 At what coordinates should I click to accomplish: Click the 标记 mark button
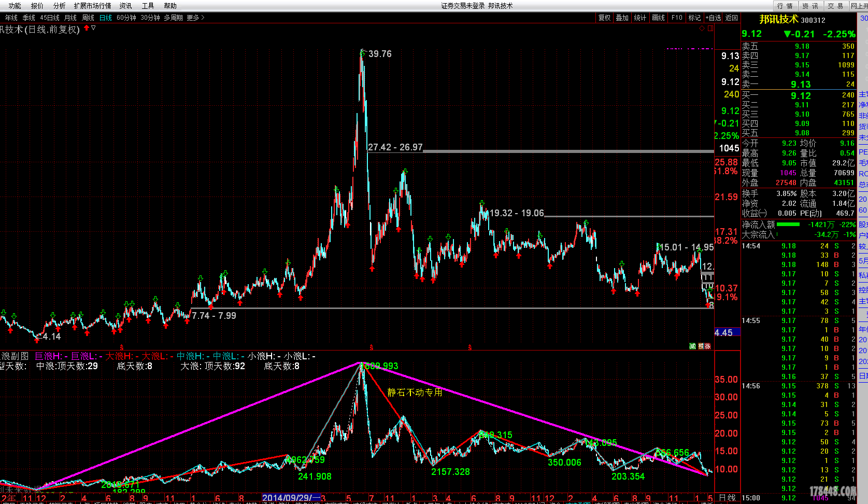[x=694, y=18]
